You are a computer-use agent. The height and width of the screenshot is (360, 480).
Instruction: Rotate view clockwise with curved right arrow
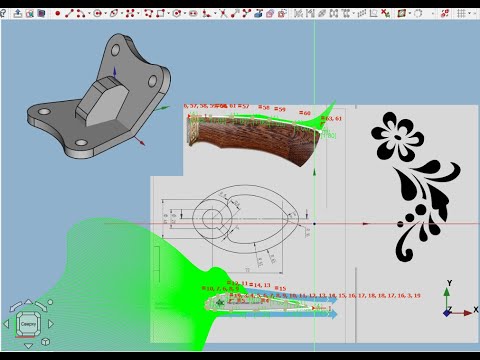(41, 306)
